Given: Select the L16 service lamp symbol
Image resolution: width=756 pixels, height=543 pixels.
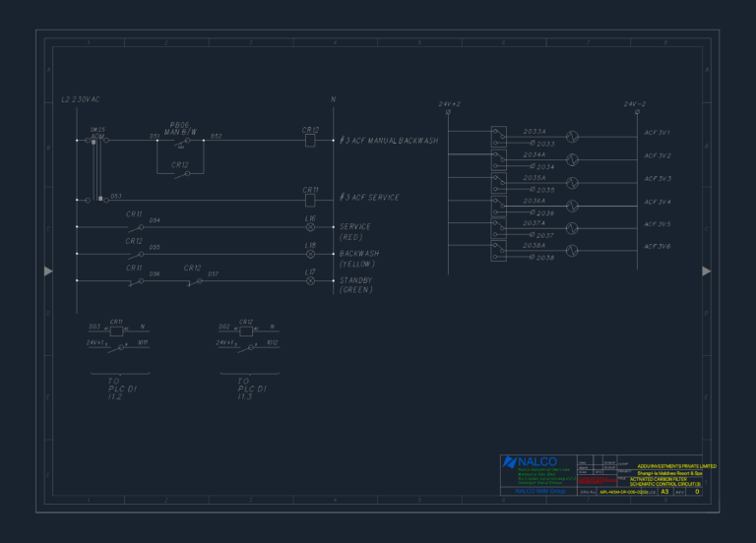Looking at the screenshot, I should pyautogui.click(x=310, y=227).
